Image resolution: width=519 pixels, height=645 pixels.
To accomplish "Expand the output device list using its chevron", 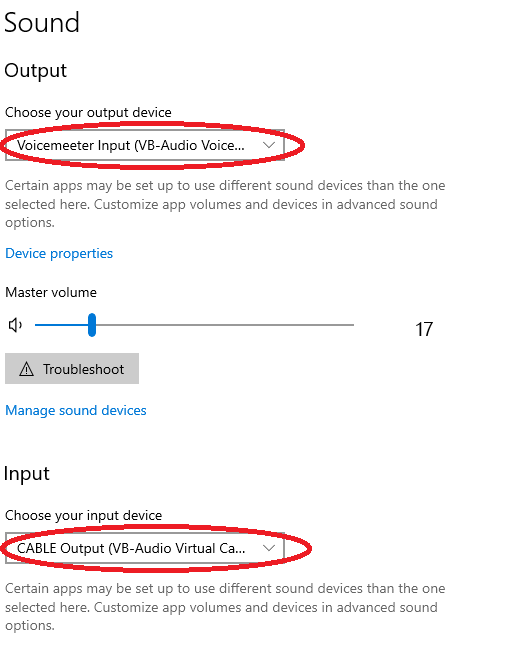I will [x=269, y=145].
